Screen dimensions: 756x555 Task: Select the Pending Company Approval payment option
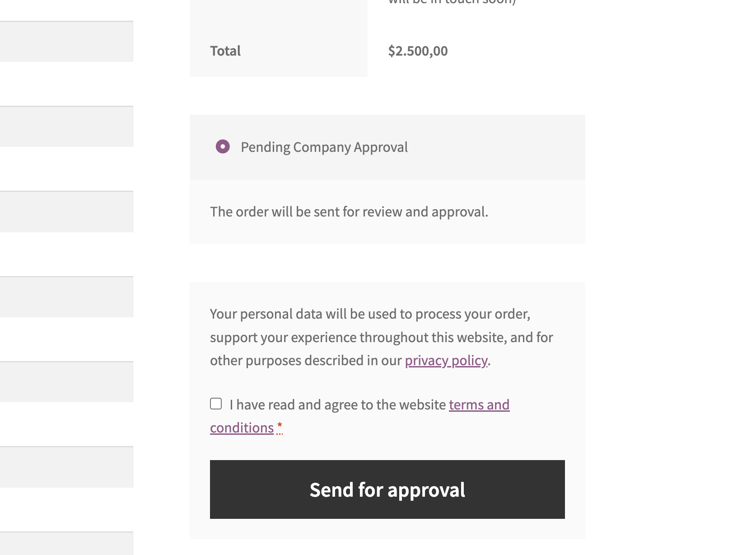pos(223,147)
